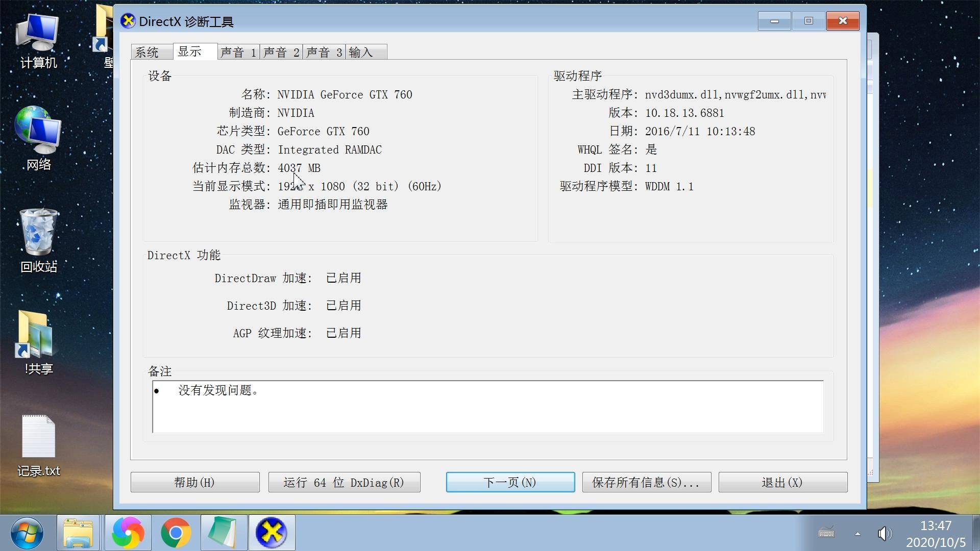Click the DirectDraw 加速 status 已启用
Viewport: 980px width, 551px height.
pos(344,278)
